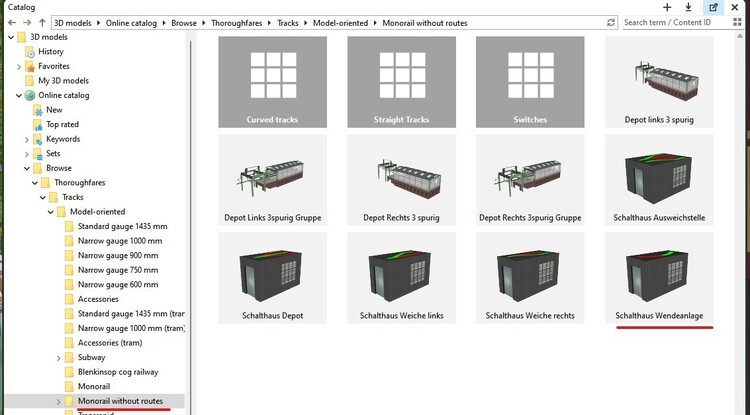Click the Online catalog globe icon
750x415 pixels.
pyautogui.click(x=30, y=96)
